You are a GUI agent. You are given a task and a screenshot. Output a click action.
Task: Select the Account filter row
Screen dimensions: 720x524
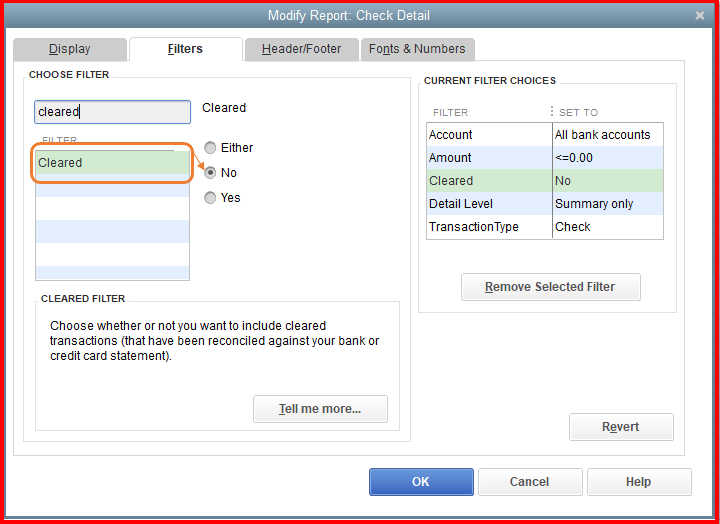[488, 135]
